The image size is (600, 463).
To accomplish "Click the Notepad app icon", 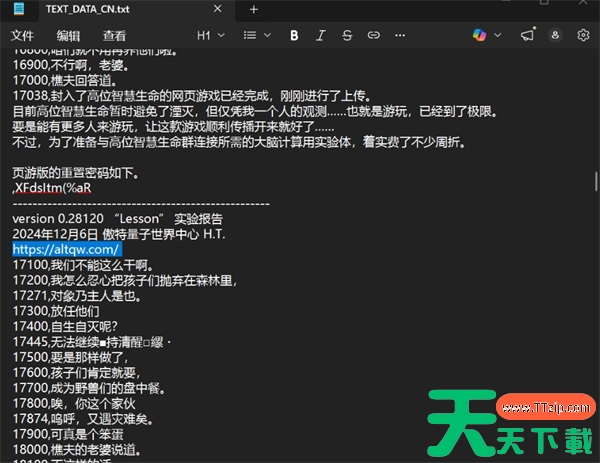I will pos(19,9).
